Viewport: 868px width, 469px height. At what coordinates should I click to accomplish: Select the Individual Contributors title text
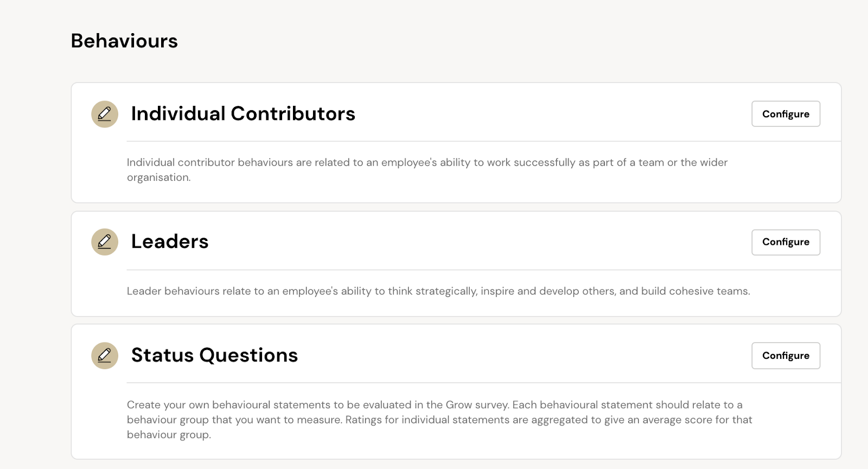pos(243,113)
